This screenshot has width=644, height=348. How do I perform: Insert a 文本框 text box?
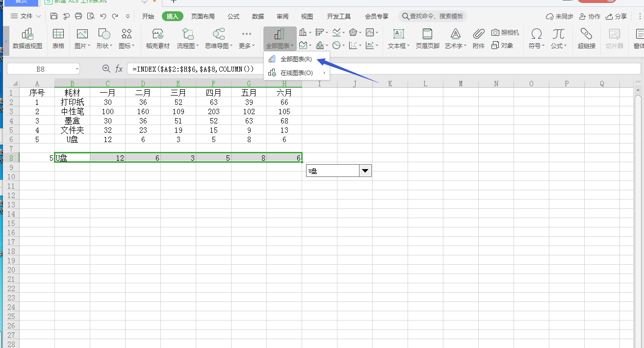click(398, 39)
